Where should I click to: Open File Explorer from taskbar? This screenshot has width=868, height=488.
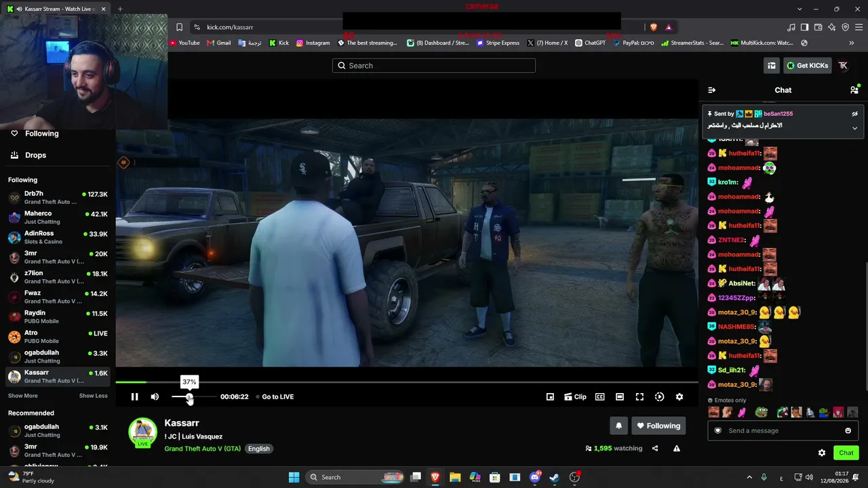[x=455, y=477]
